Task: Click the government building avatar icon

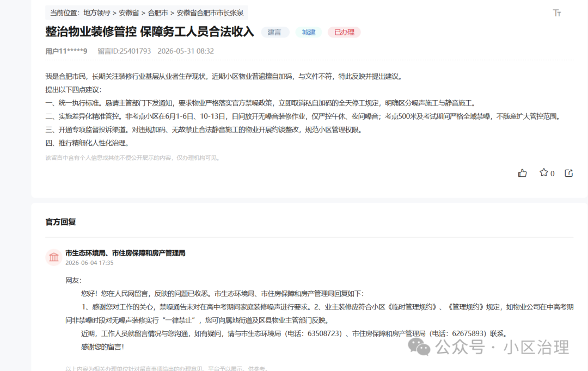Action: [x=54, y=257]
